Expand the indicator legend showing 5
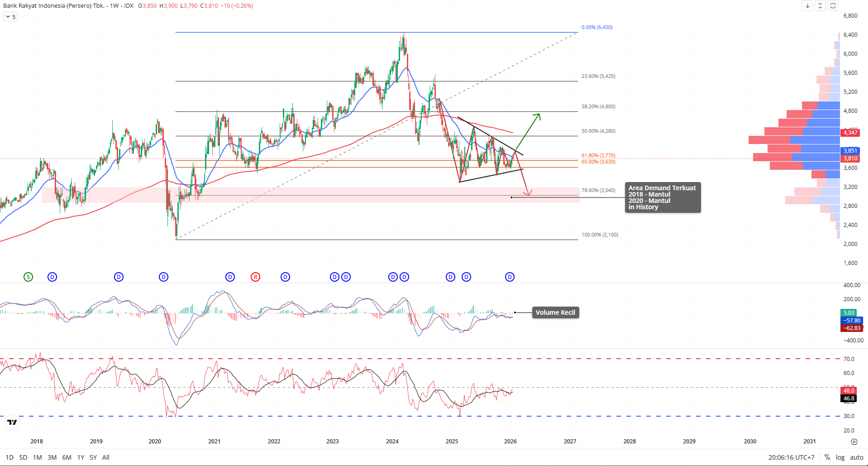868x466 pixels. point(10,17)
